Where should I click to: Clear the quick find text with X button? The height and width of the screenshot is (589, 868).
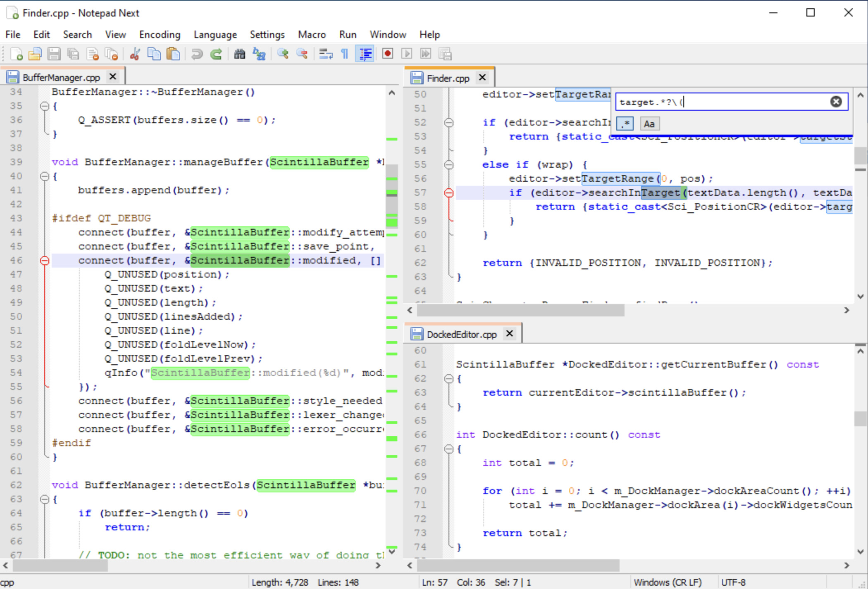coord(836,102)
